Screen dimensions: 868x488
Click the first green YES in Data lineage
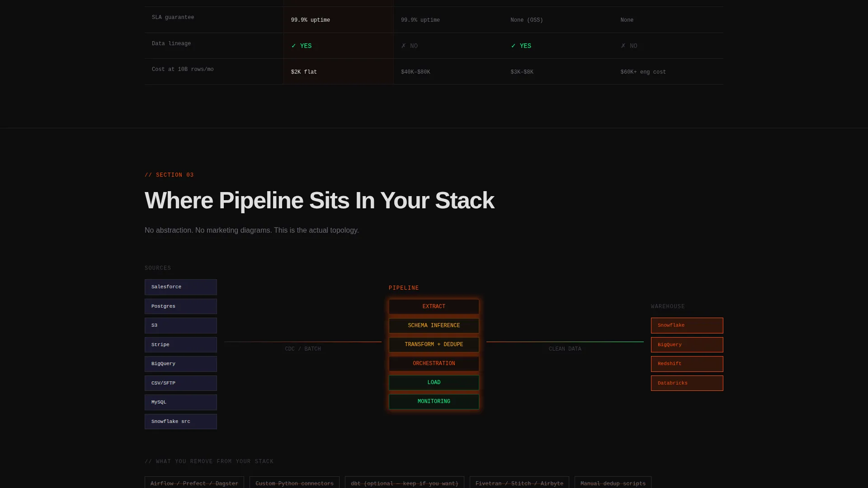[x=302, y=46]
